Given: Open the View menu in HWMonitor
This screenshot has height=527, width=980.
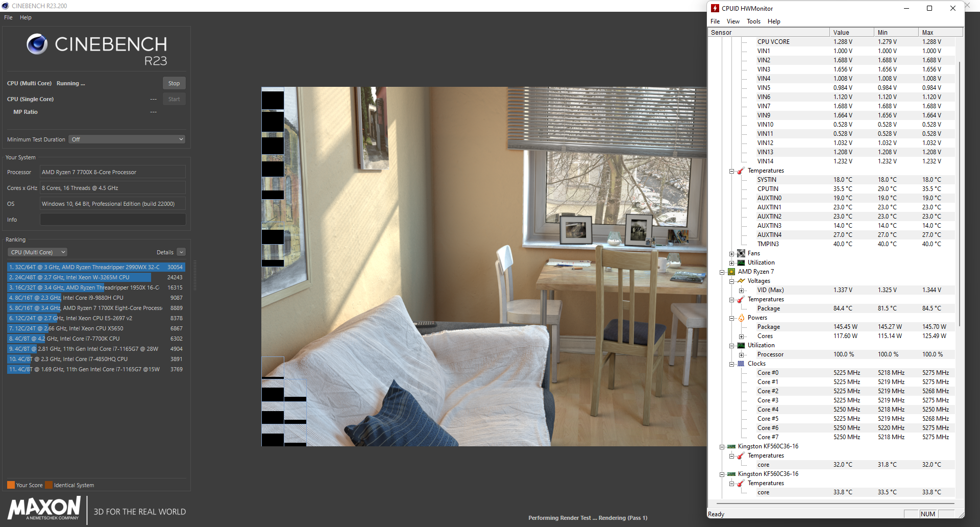Looking at the screenshot, I should [733, 21].
